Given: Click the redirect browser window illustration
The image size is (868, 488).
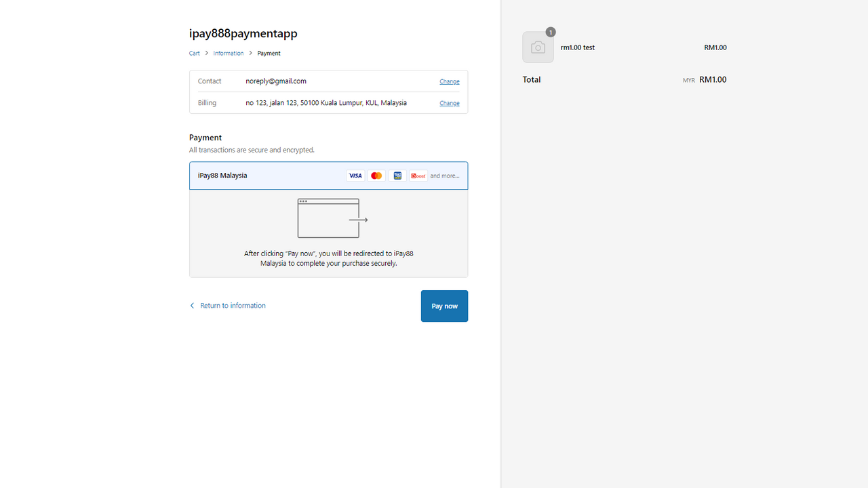Looking at the screenshot, I should pyautogui.click(x=332, y=218).
